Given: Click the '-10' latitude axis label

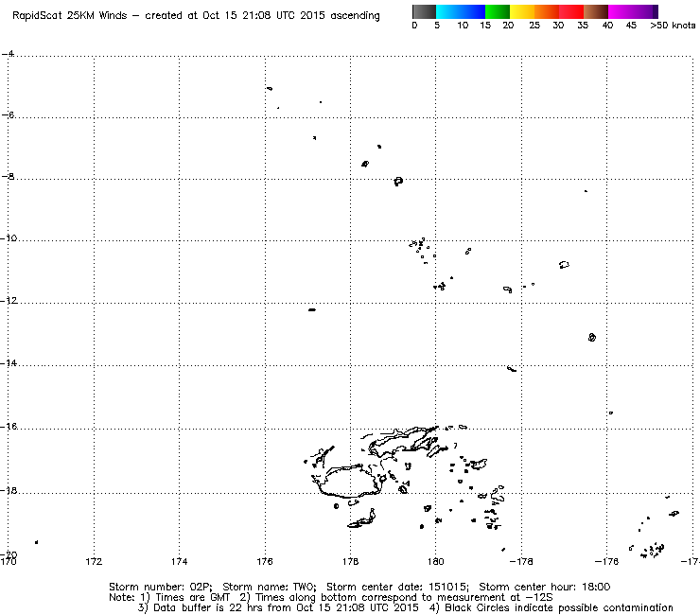Looking at the screenshot, I should (9, 238).
